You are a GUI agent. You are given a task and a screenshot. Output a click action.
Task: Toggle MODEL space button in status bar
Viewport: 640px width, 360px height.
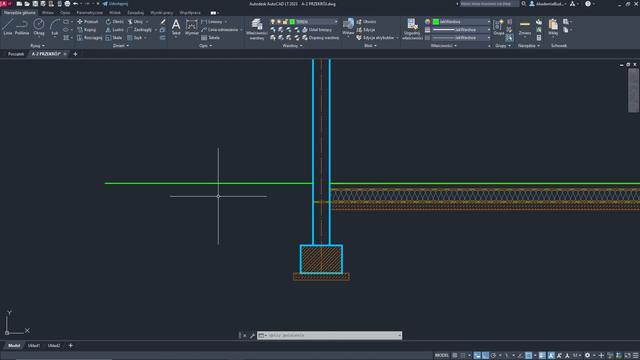(x=442, y=356)
